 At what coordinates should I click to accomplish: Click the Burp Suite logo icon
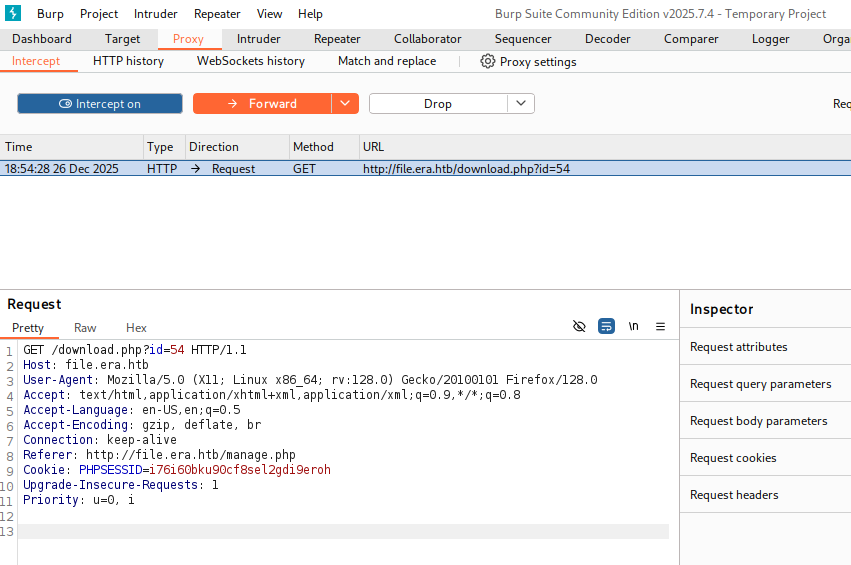14,14
